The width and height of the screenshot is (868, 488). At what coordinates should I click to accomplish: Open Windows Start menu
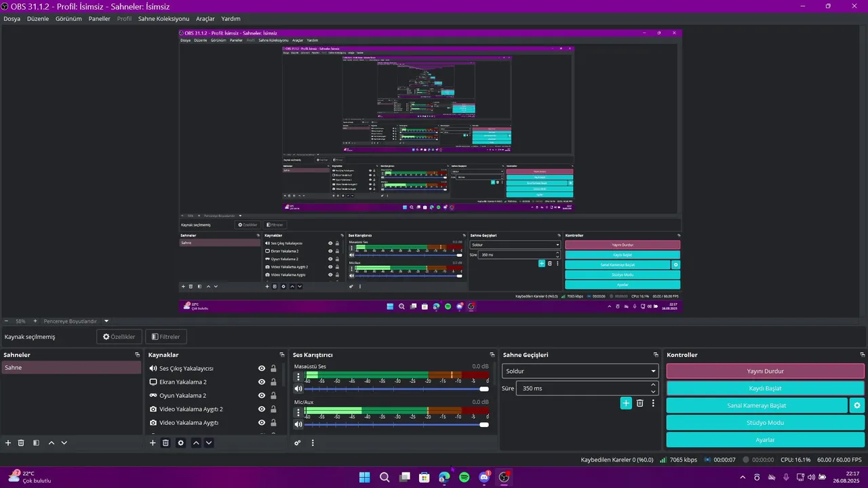click(x=364, y=477)
